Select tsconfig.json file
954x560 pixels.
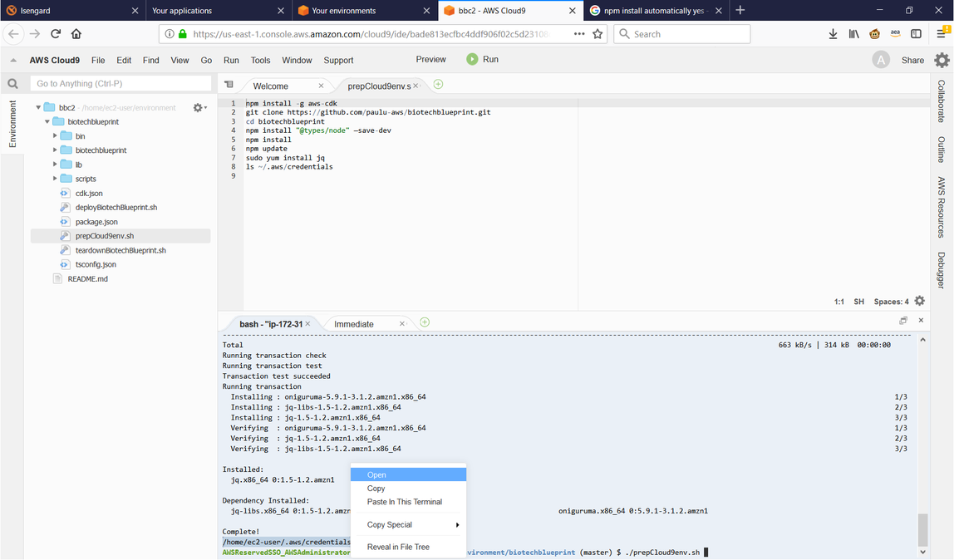click(96, 264)
